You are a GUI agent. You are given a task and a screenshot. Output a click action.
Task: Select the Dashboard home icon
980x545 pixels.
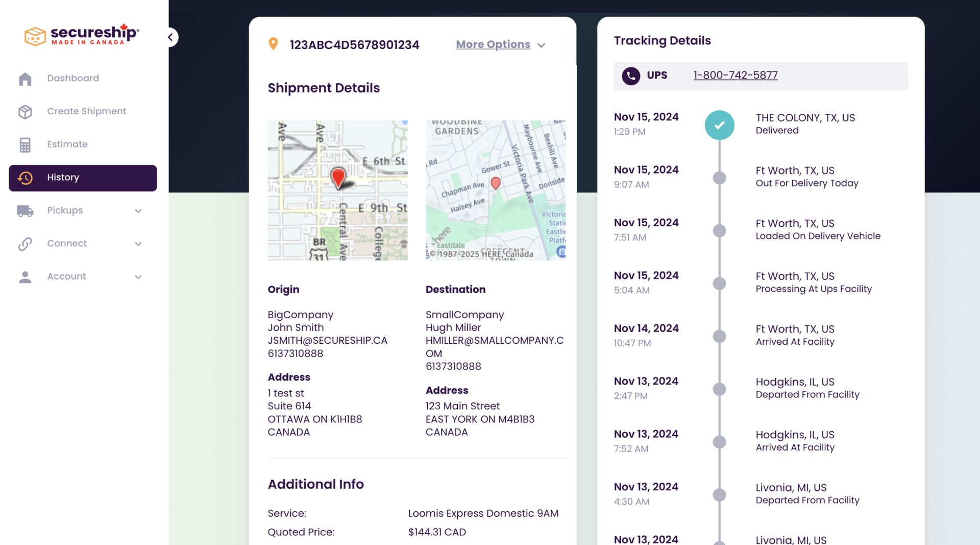pos(24,79)
